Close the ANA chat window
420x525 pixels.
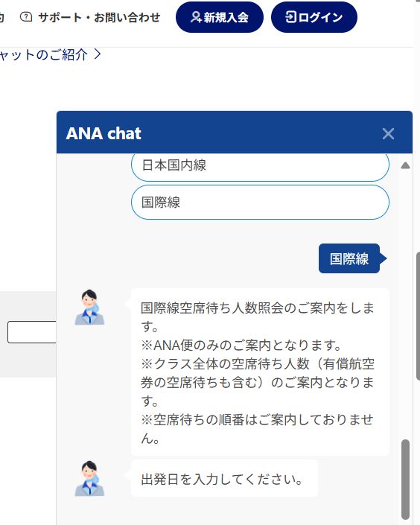(x=388, y=133)
